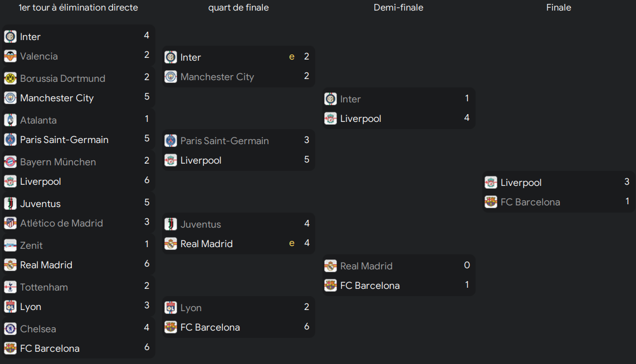
Task: Click the Bayern München club crest
Action: (10, 162)
